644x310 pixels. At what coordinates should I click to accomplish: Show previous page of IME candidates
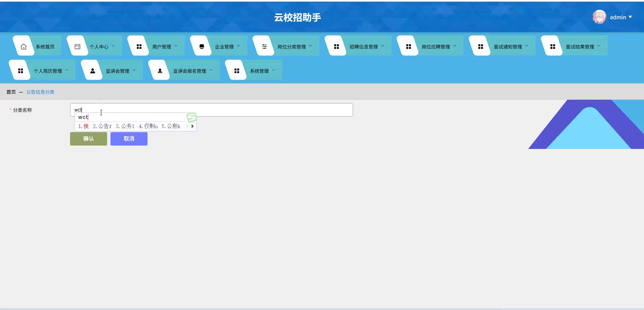tap(187, 126)
